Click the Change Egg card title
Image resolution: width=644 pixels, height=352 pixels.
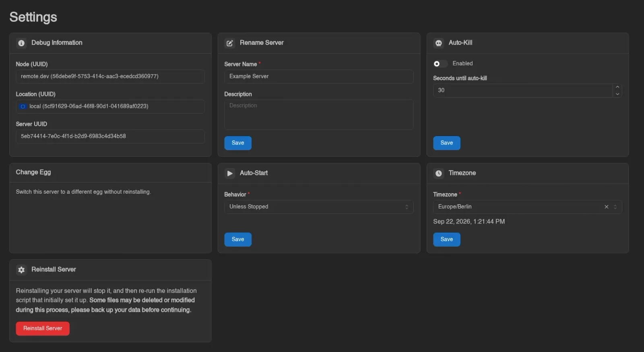(x=33, y=172)
